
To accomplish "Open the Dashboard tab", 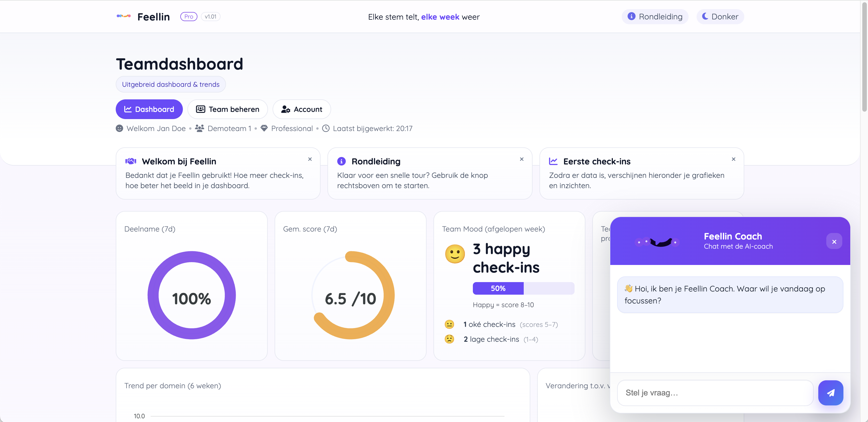I will click(149, 109).
